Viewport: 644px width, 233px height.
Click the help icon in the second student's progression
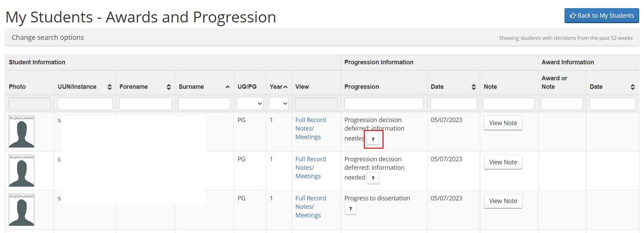click(373, 178)
